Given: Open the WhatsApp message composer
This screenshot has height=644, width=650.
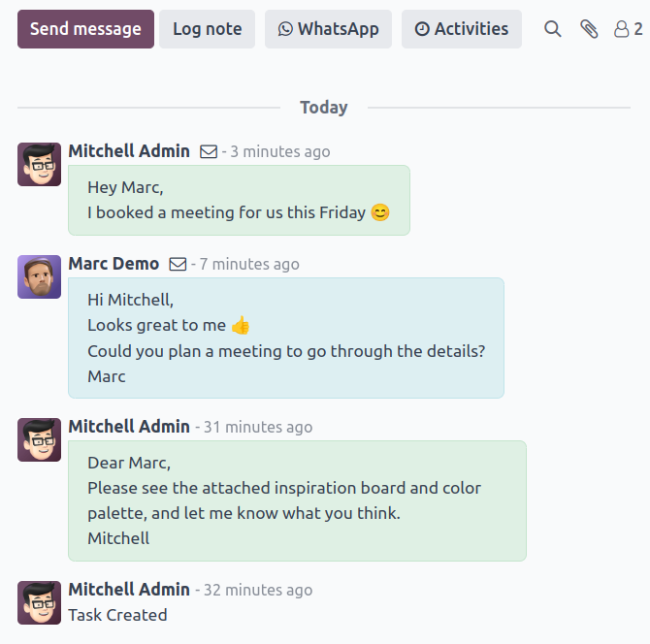Looking at the screenshot, I should [328, 29].
